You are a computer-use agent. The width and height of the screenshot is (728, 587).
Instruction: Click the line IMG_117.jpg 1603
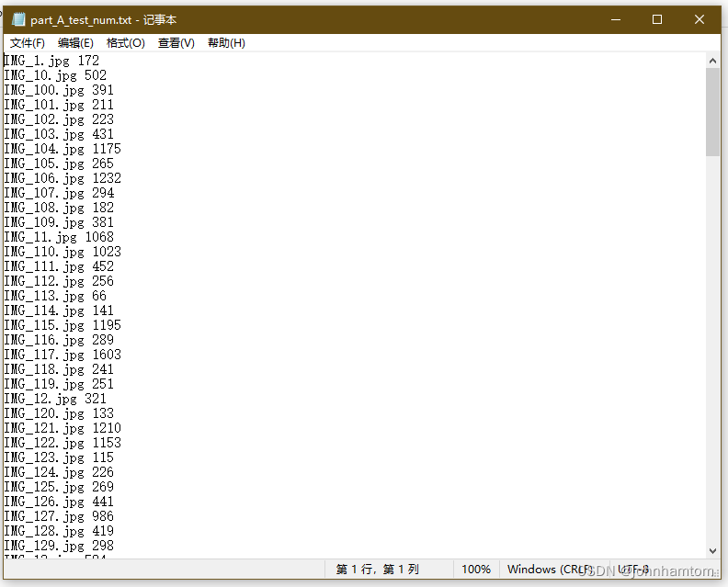point(63,355)
